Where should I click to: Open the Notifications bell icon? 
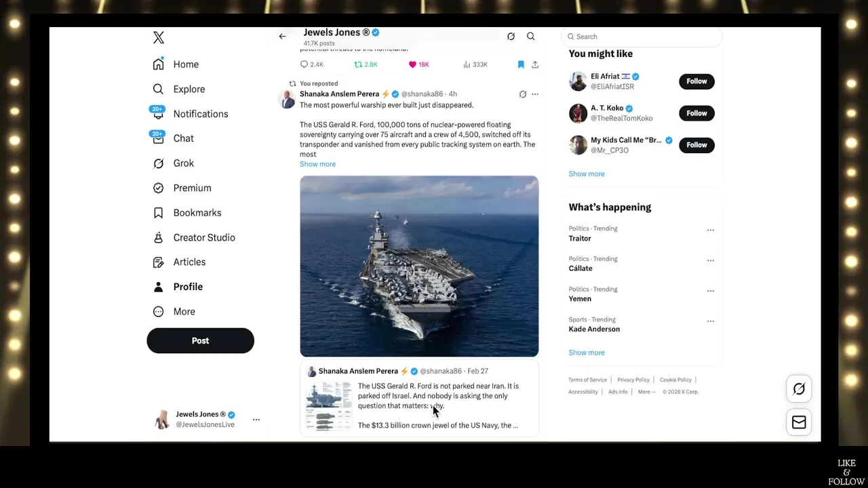click(158, 114)
